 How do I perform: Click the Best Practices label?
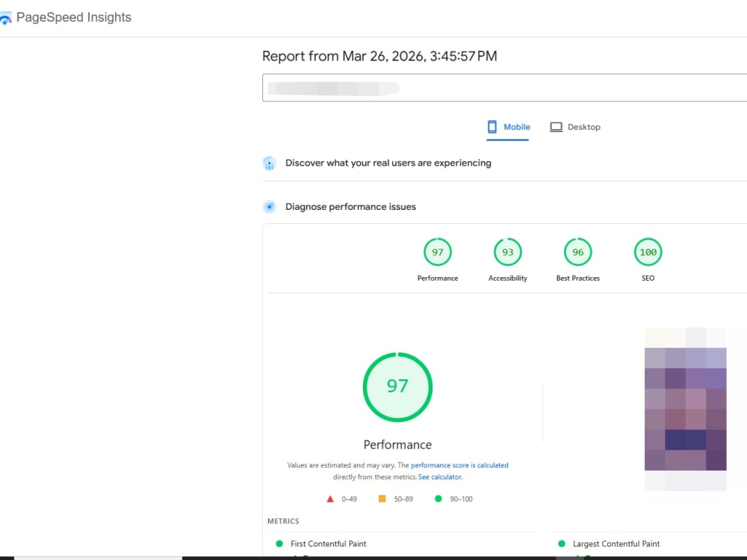pos(577,278)
